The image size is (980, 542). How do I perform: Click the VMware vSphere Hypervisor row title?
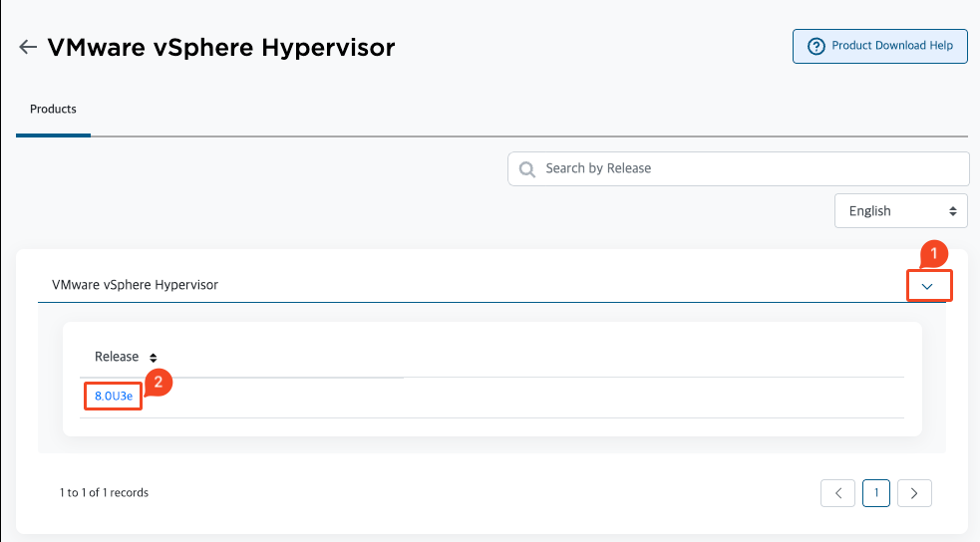pos(135,285)
